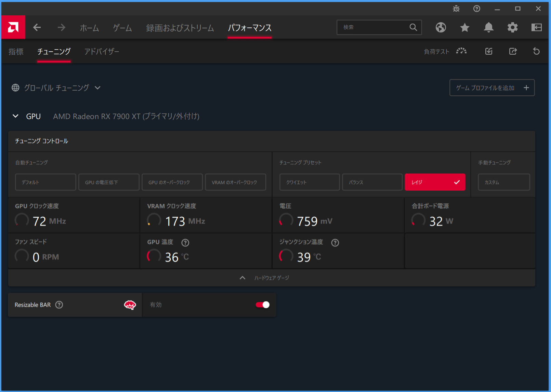This screenshot has width=551, height=392.
Task: Show help for GPU 温度
Action: point(185,243)
